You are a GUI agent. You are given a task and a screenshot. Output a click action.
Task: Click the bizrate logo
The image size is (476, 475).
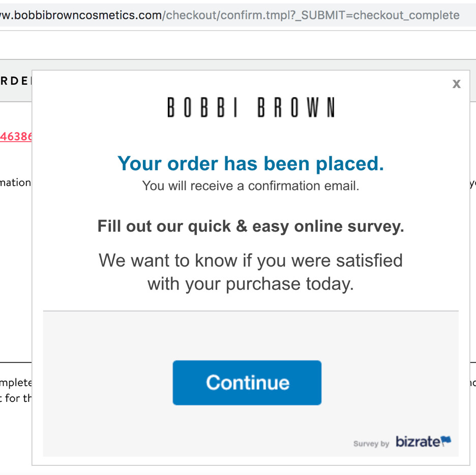coord(423,441)
